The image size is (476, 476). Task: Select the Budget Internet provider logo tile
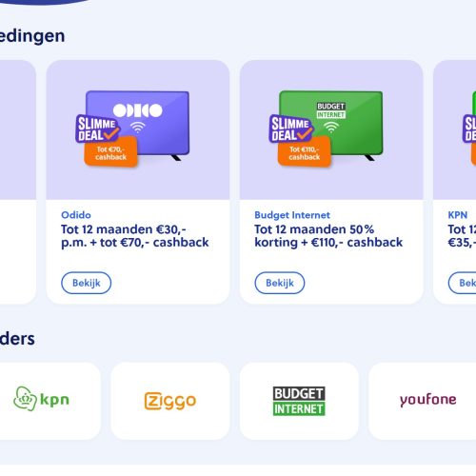pos(299,401)
